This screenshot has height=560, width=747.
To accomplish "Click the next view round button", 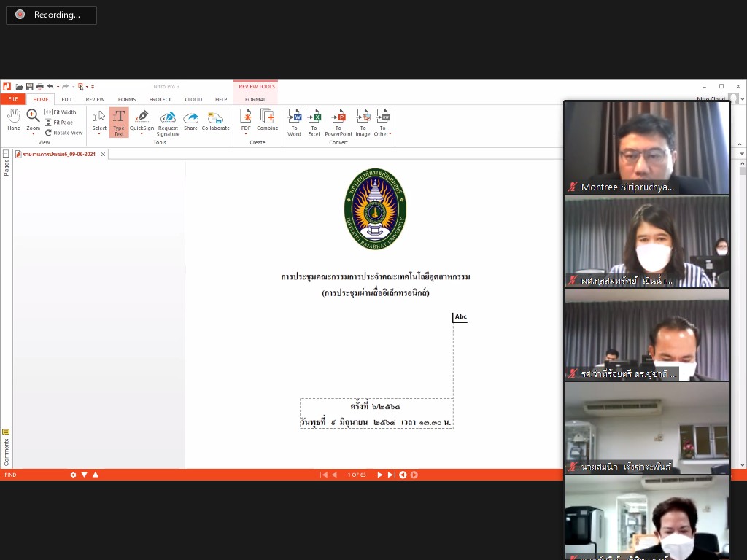I will 414,475.
